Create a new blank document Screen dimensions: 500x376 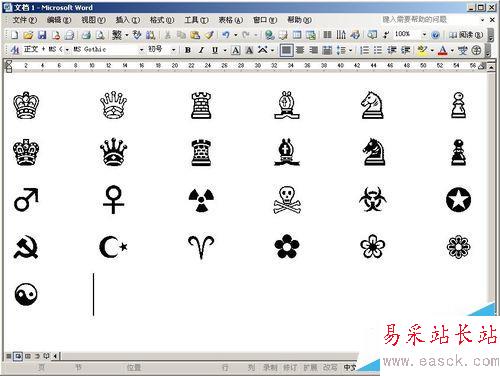[14, 35]
